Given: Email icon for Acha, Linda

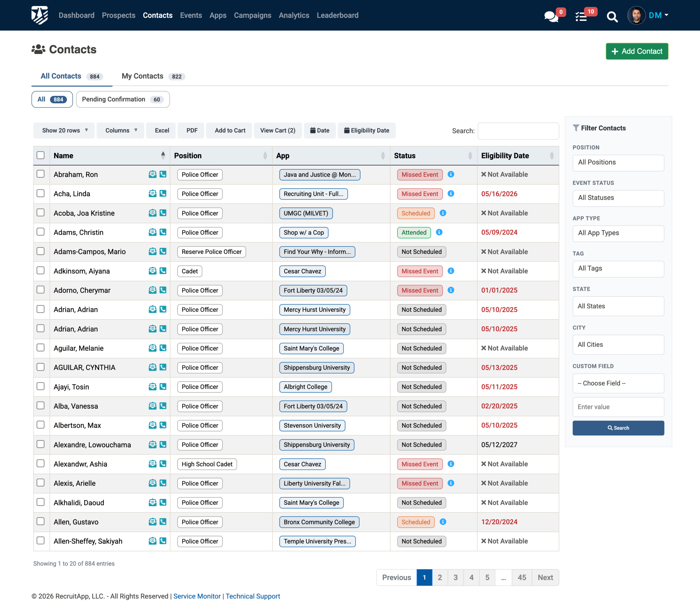Looking at the screenshot, I should 153,194.
